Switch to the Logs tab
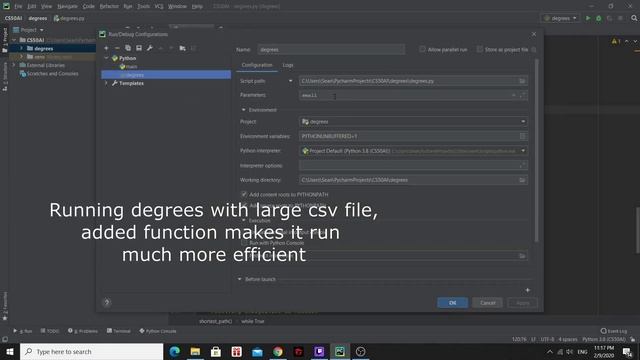This screenshot has height=360, width=640. pos(288,65)
